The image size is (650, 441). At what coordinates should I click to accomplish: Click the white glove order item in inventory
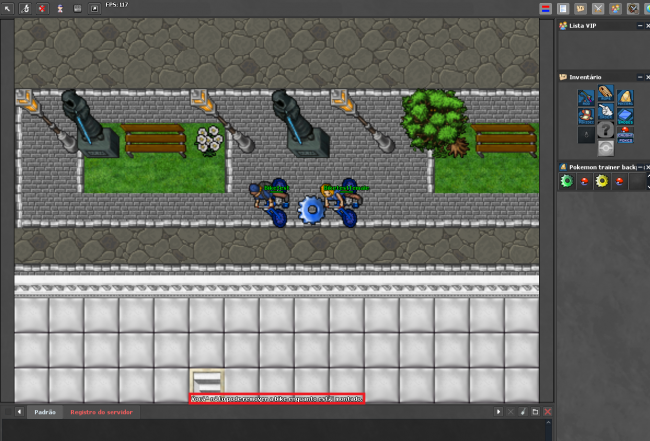tap(606, 111)
